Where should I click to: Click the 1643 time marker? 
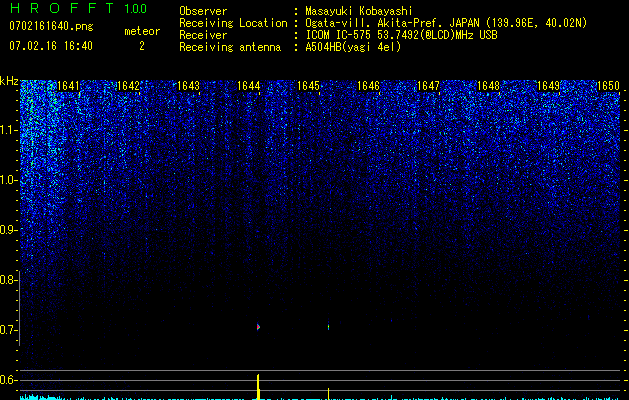tap(189, 86)
